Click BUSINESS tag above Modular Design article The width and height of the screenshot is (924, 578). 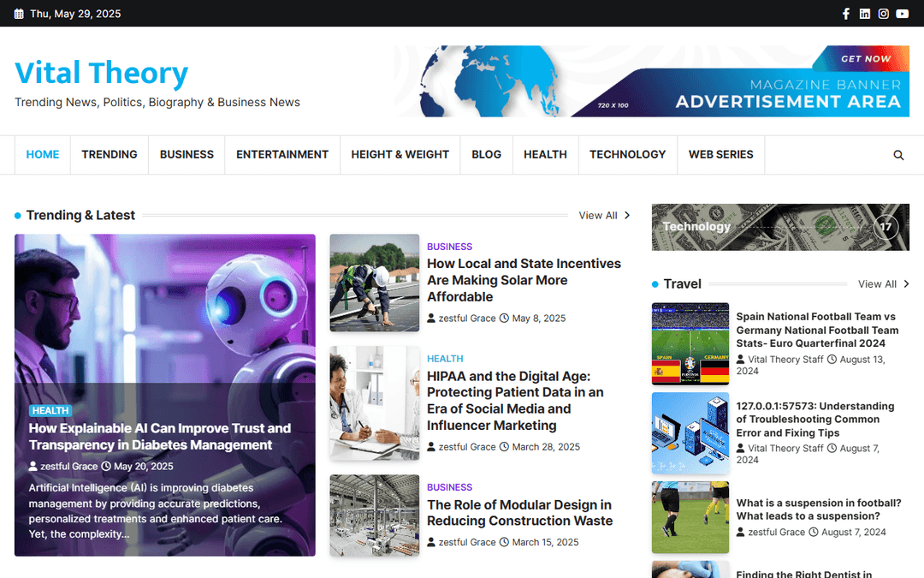point(450,487)
